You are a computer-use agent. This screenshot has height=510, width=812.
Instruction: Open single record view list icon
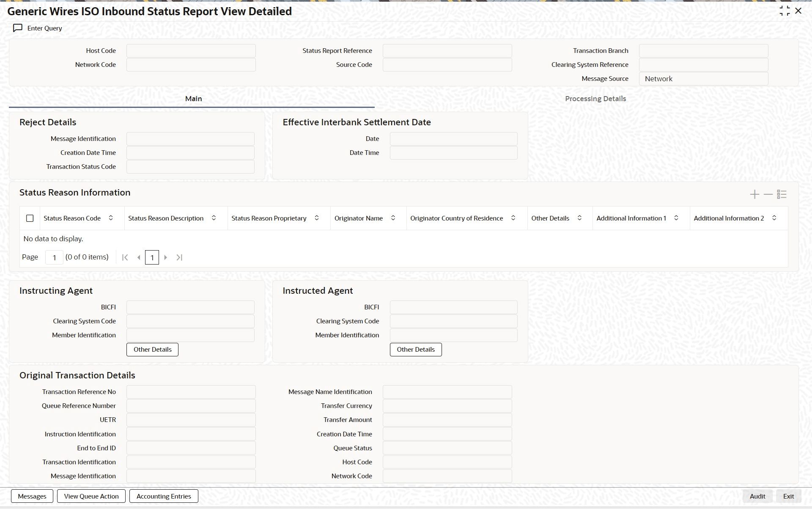[x=782, y=194]
